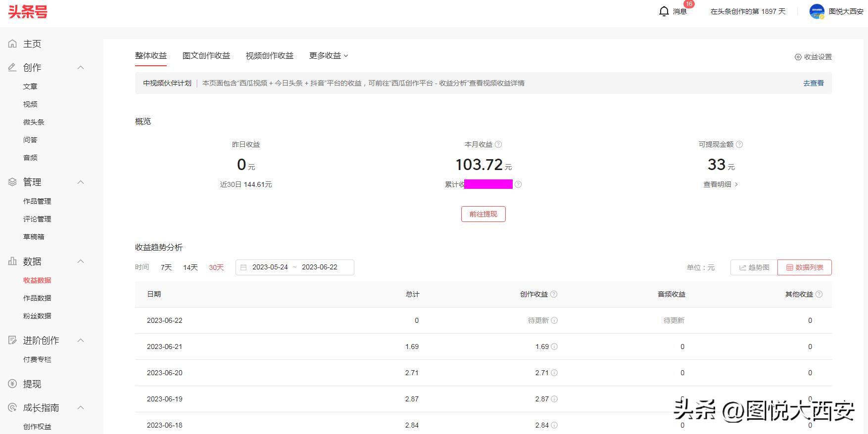Select the 14天 time range

click(191, 267)
